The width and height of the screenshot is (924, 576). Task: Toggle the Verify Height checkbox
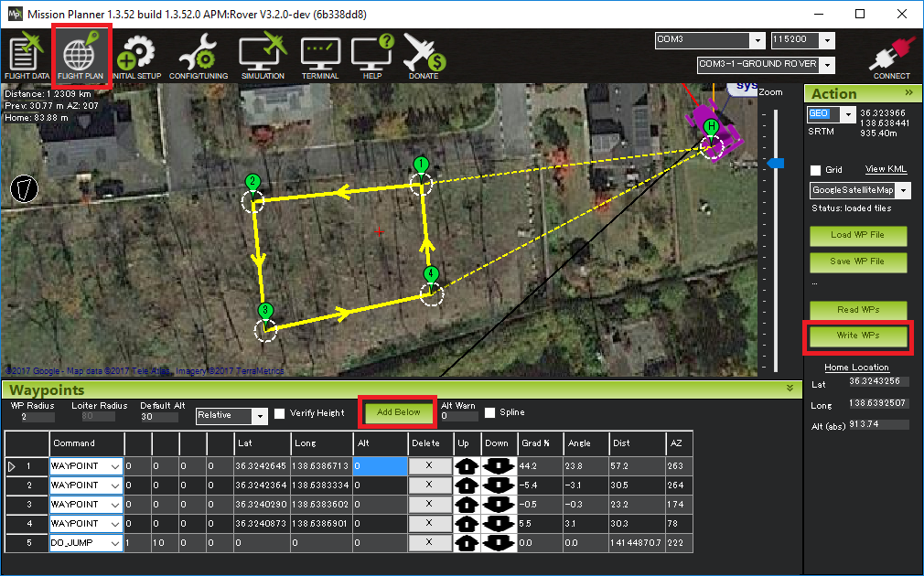pos(280,413)
